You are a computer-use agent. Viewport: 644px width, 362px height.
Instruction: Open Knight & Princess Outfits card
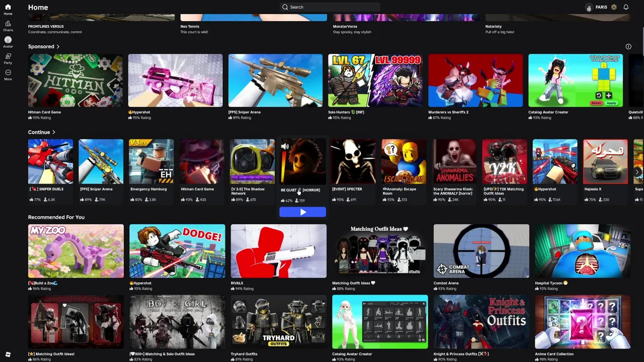coord(481,322)
